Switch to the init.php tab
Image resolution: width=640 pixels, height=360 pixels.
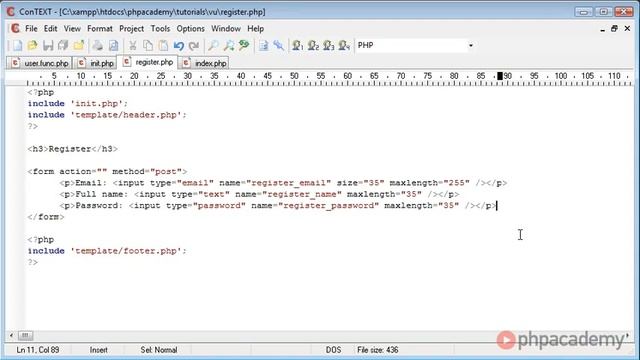coord(96,63)
